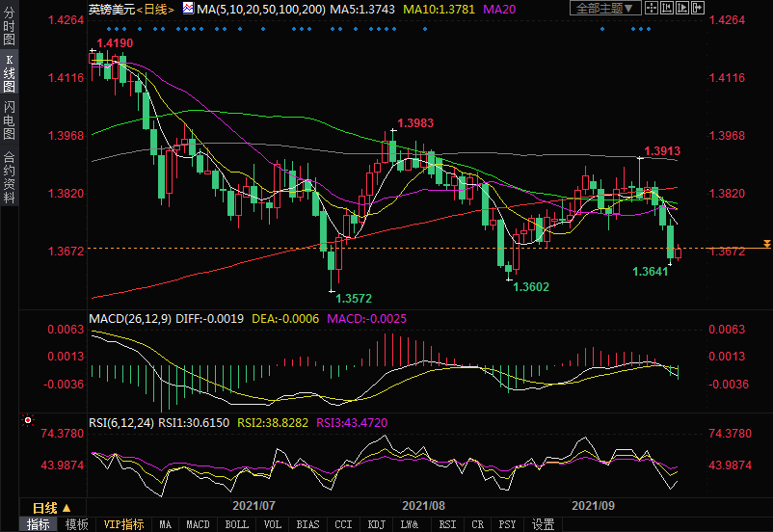
Task: Click the left arrow in top-right corner
Action: [x=669, y=9]
